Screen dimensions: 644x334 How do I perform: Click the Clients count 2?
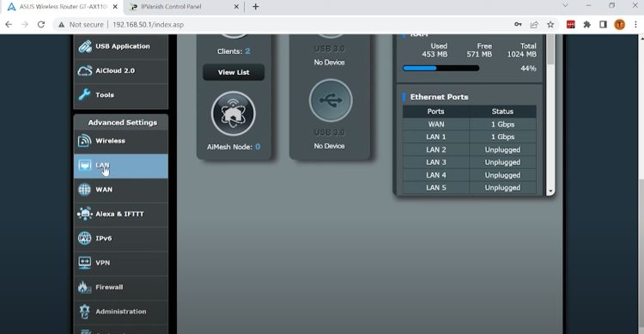pyautogui.click(x=247, y=52)
